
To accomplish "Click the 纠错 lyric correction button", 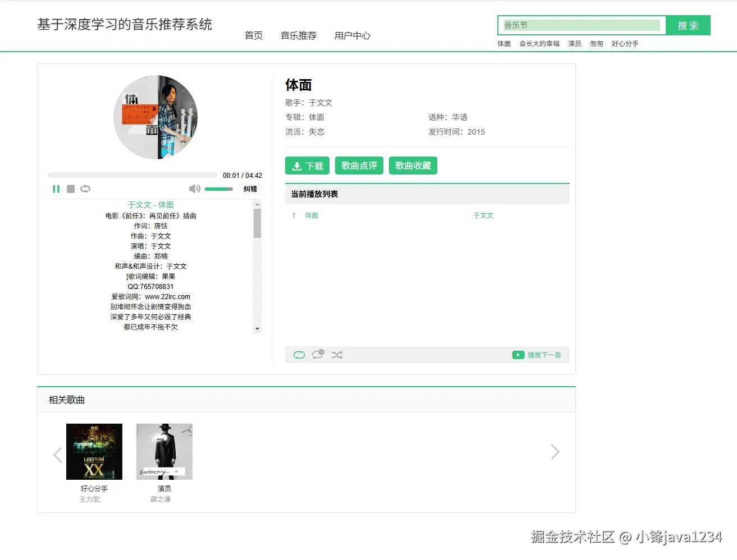I will 250,189.
